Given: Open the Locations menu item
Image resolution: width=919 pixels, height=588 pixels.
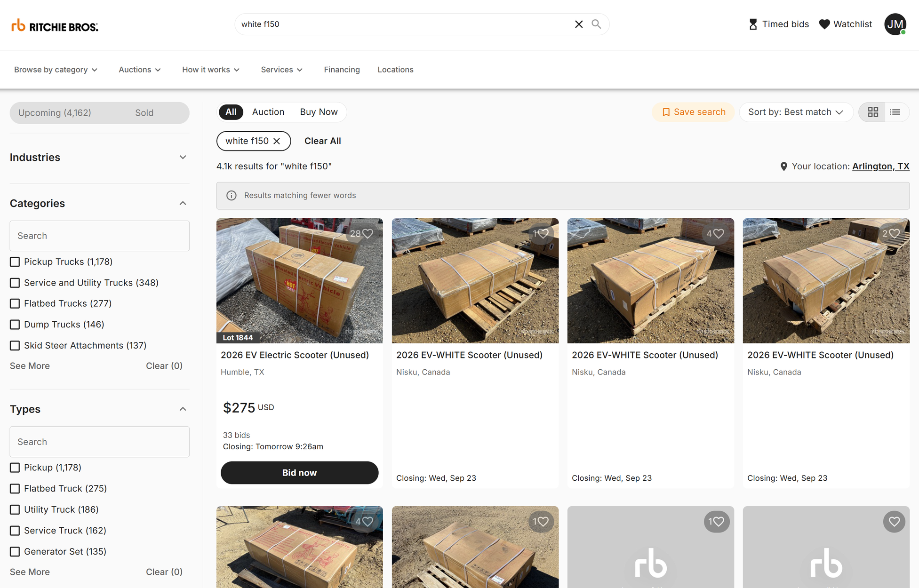Looking at the screenshot, I should point(395,70).
